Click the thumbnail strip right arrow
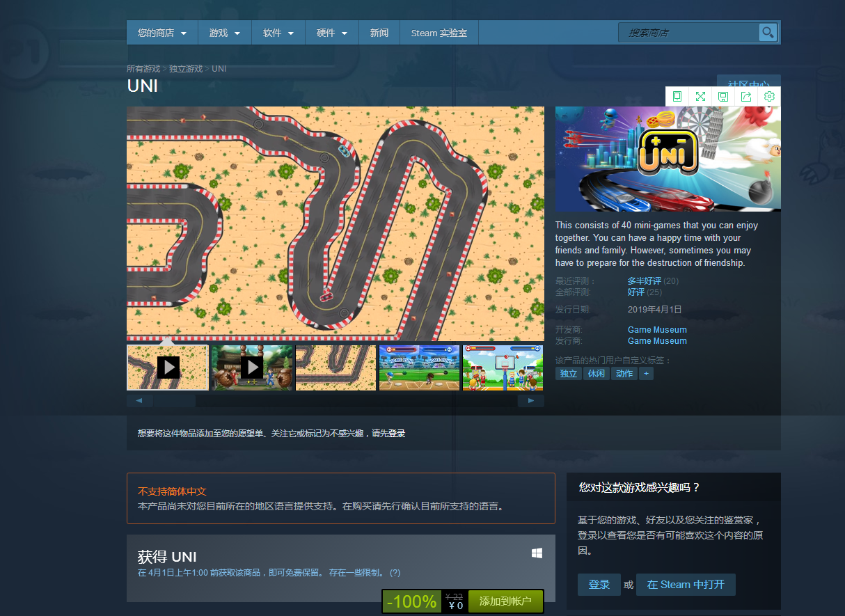 (531, 401)
